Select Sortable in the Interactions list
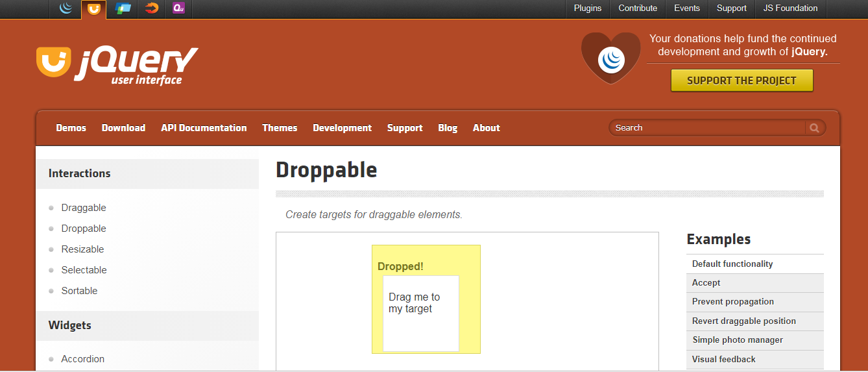Image resolution: width=868 pixels, height=372 pixels. (79, 291)
